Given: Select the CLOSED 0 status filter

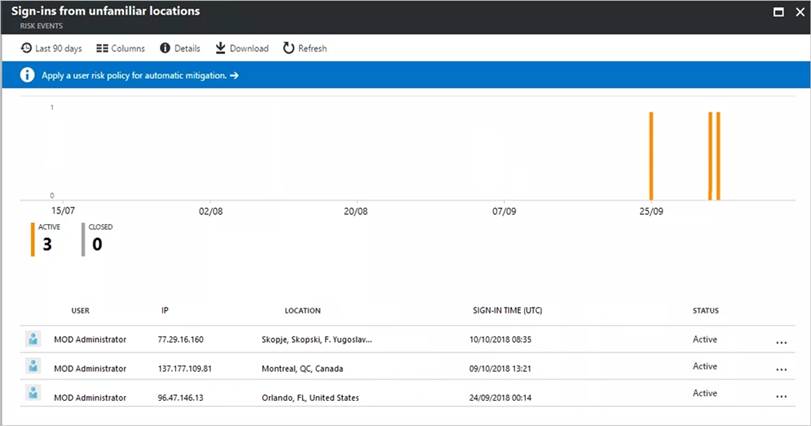Looking at the screenshot, I should [98, 239].
